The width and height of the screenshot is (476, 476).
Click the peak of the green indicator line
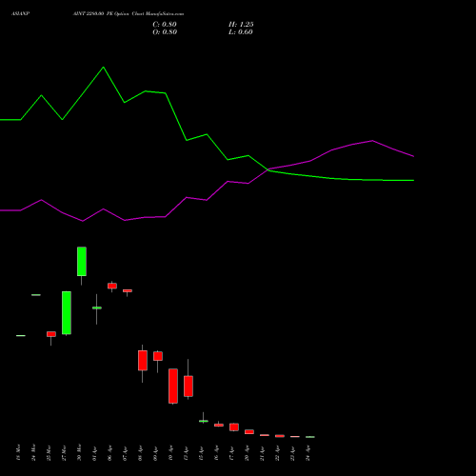click(103, 68)
